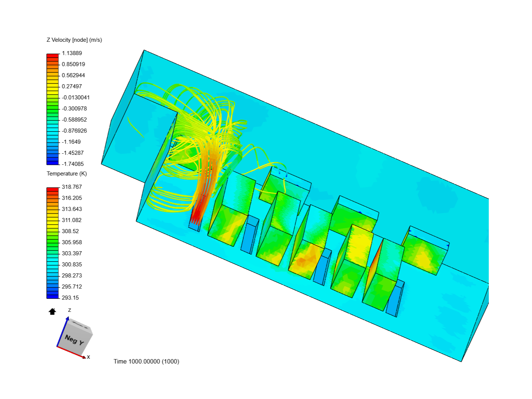Click the 295.712 temperature legend value
This screenshot has height=399, width=532.
(72, 287)
